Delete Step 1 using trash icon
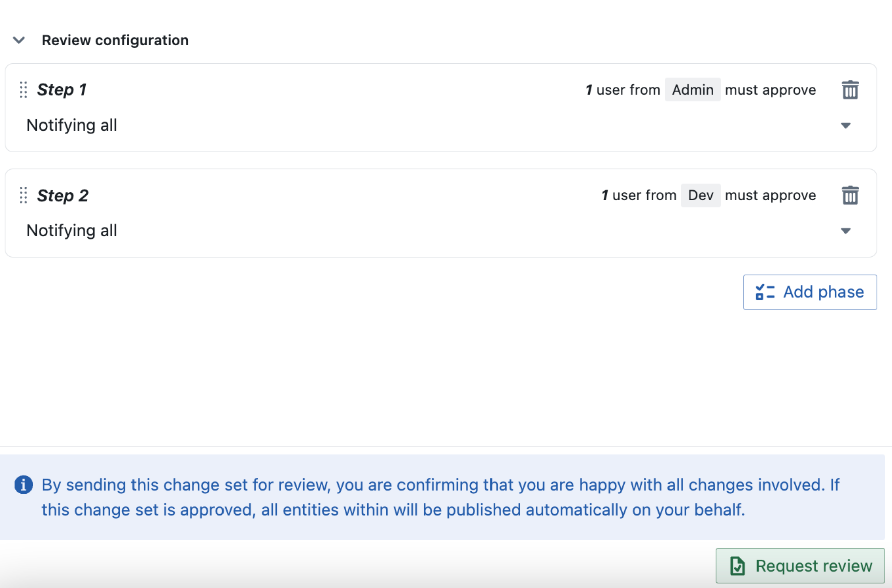 point(850,90)
